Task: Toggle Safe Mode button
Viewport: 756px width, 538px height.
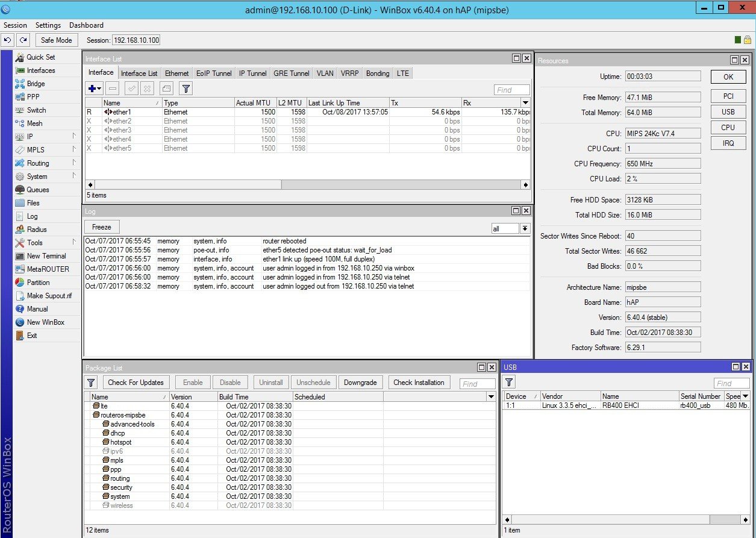Action: click(x=56, y=40)
